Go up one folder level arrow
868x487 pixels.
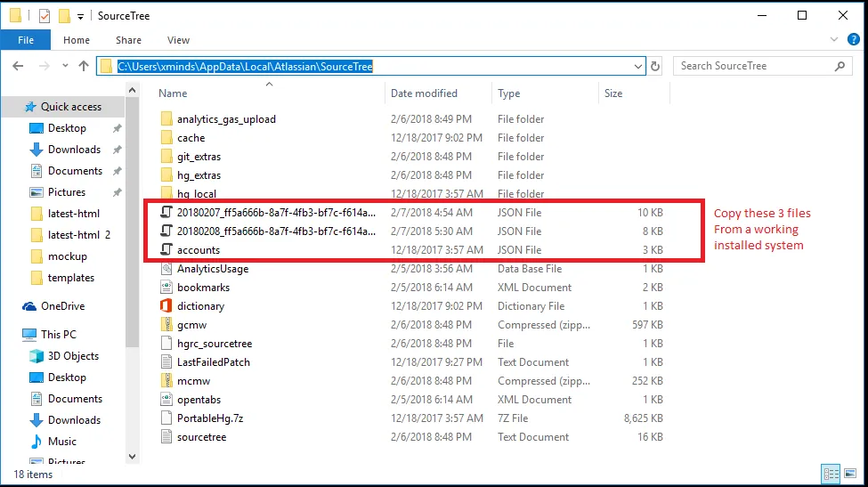click(x=84, y=66)
